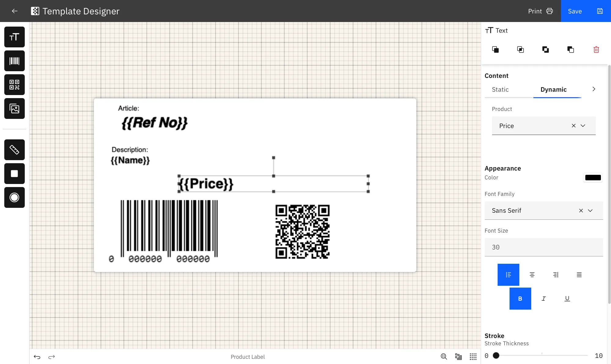Image resolution: width=611 pixels, height=364 pixels.
Task: Toggle italic formatting
Action: click(x=544, y=299)
